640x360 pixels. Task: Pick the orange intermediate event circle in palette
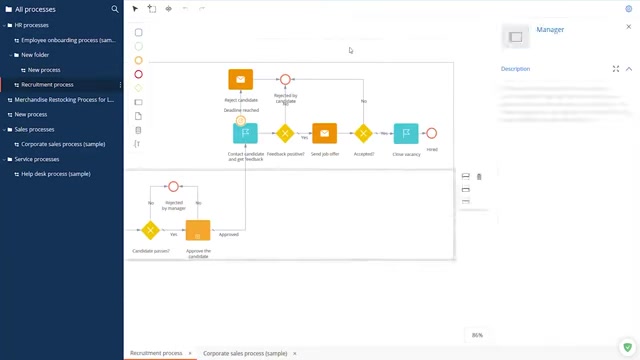pyautogui.click(x=138, y=60)
